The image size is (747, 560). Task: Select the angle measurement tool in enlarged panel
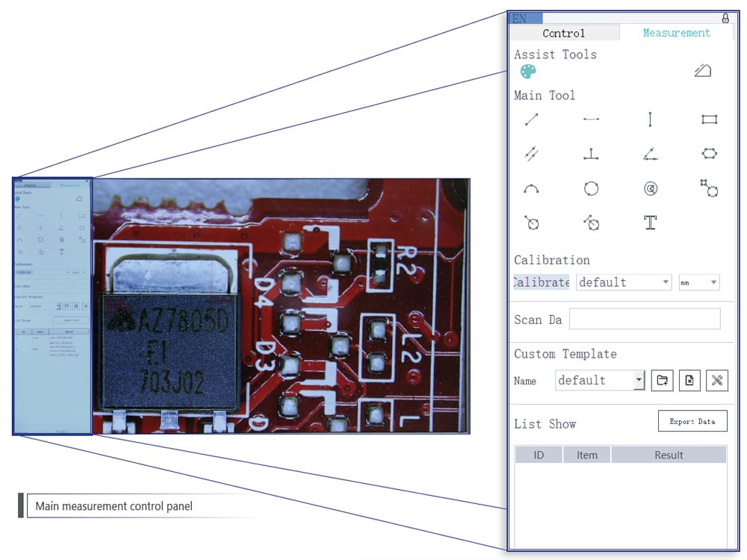[x=651, y=153]
